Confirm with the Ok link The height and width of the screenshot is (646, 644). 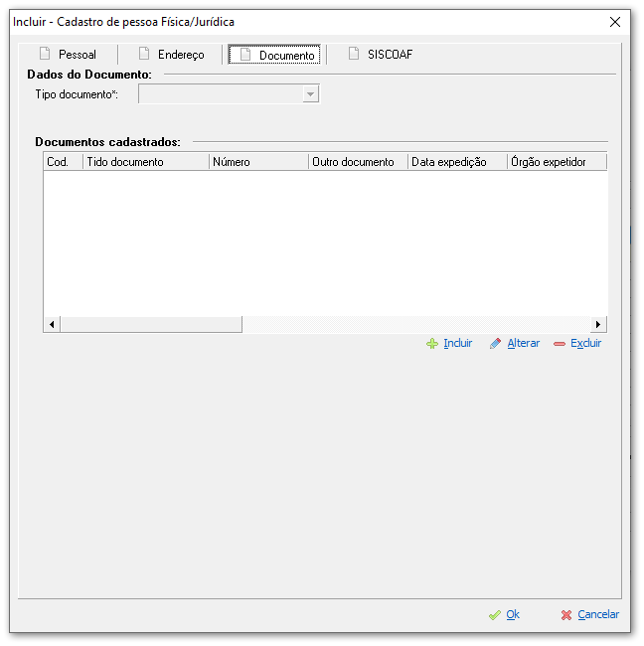[513, 614]
